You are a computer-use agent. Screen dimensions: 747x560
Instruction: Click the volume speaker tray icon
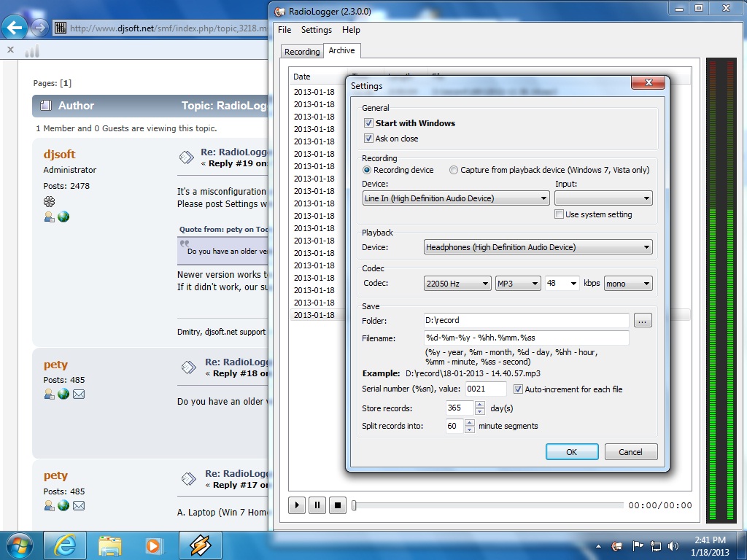673,546
